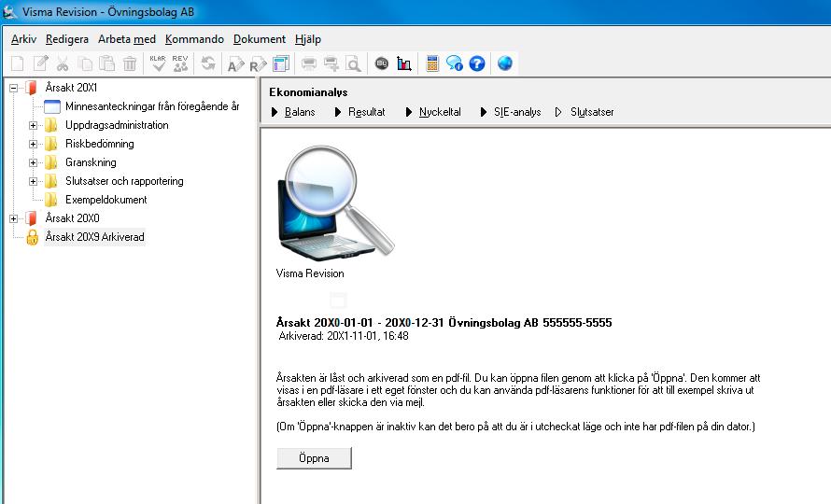Open the calculator icon
This screenshot has height=504, width=831.
point(432,63)
